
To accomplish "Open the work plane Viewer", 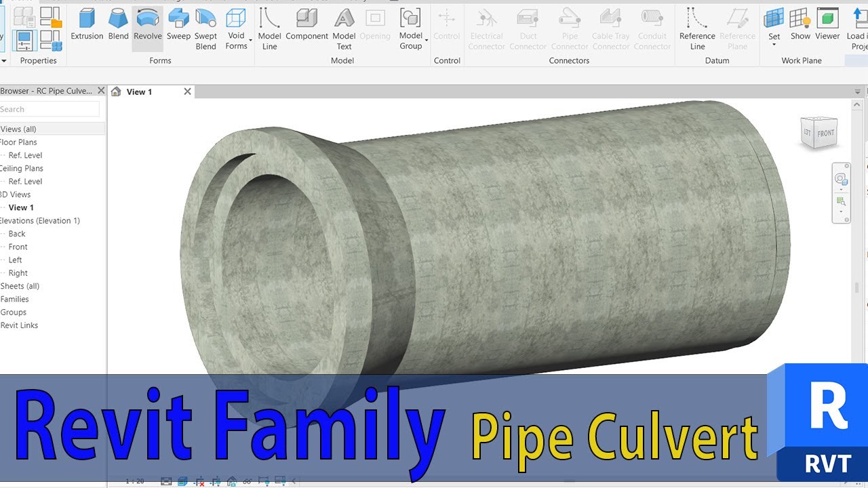I will point(827,24).
